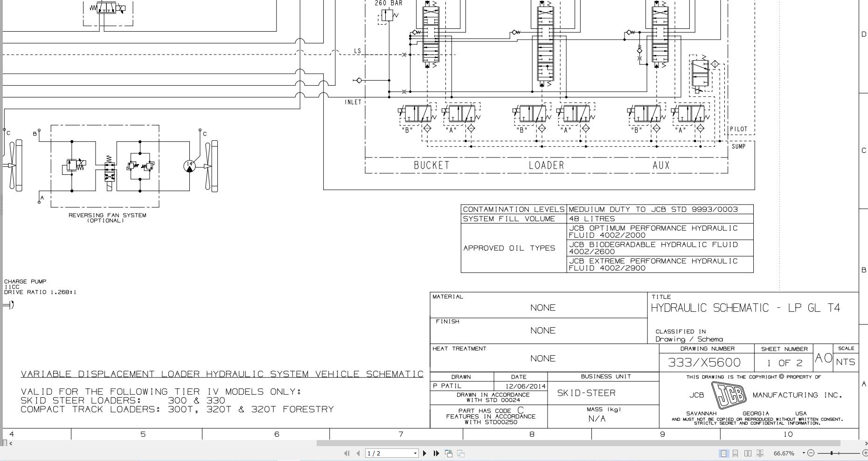Click the 'PILOT' line label
Viewport: 868px width, 461px height.
point(739,129)
